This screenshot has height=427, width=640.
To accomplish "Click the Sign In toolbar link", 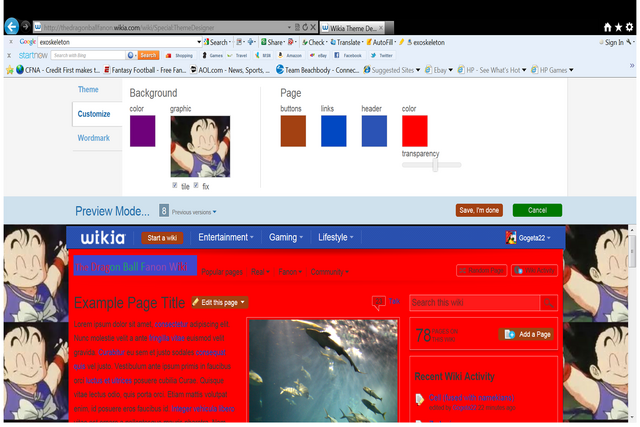I will pyautogui.click(x=614, y=42).
